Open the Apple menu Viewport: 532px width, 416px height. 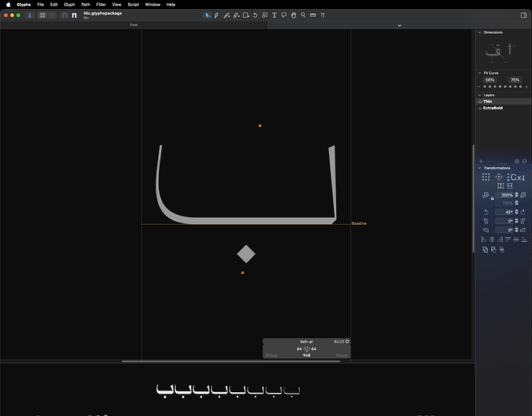tap(8, 5)
